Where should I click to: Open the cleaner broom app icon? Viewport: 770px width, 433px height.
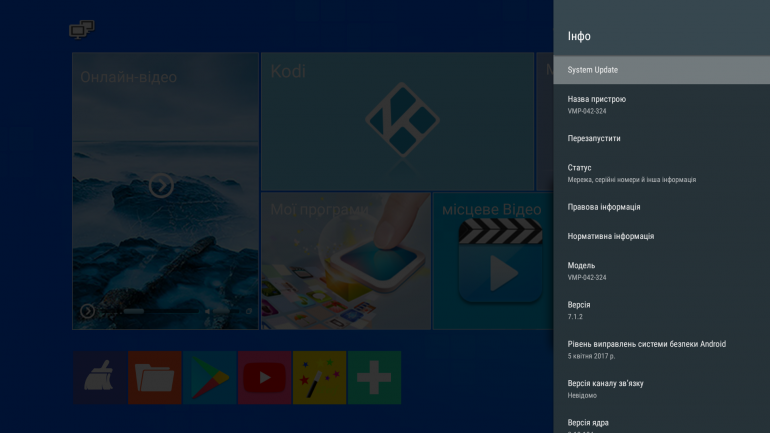pos(100,377)
